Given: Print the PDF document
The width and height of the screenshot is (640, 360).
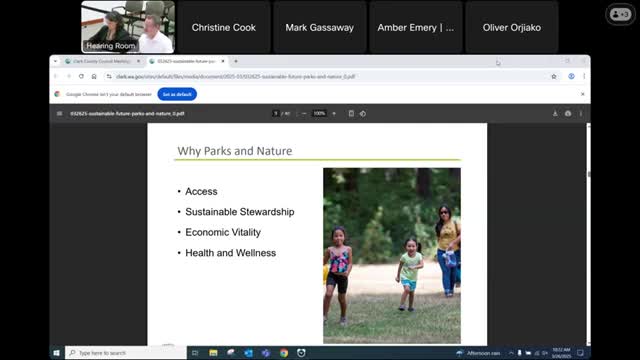Looking at the screenshot, I should coord(568,113).
